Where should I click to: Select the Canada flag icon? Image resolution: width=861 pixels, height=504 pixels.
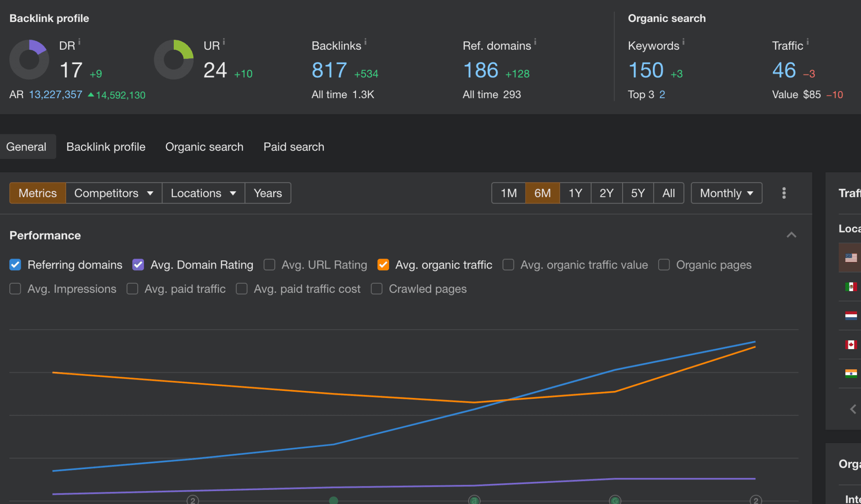(x=851, y=345)
